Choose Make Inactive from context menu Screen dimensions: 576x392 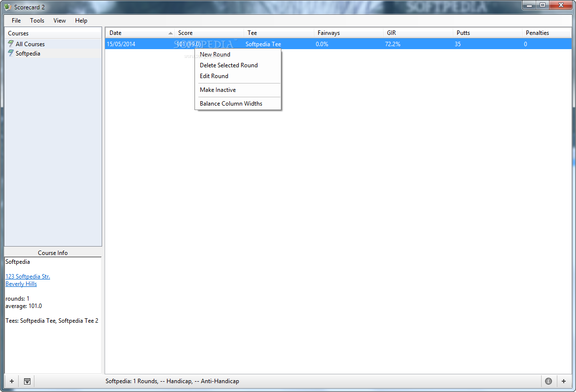(x=238, y=89)
